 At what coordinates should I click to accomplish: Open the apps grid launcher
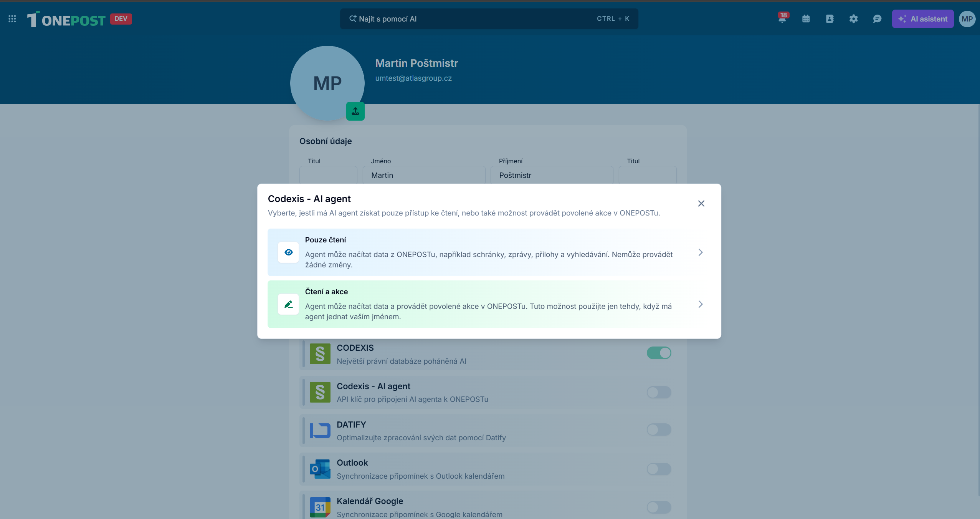12,19
